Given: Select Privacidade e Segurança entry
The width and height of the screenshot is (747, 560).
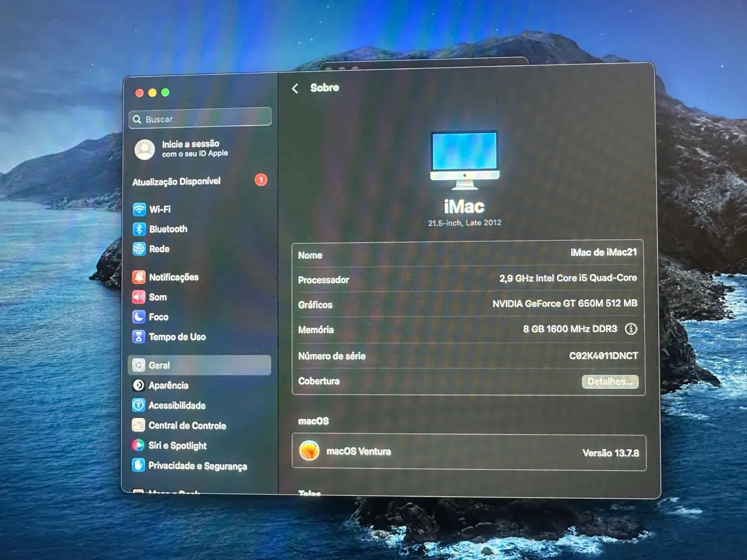Looking at the screenshot, I should 200,466.
